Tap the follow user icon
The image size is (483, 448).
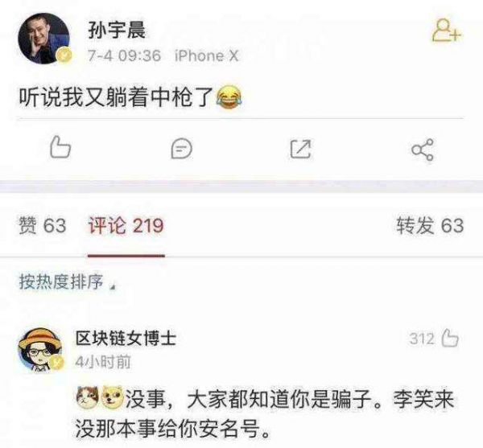click(x=447, y=30)
